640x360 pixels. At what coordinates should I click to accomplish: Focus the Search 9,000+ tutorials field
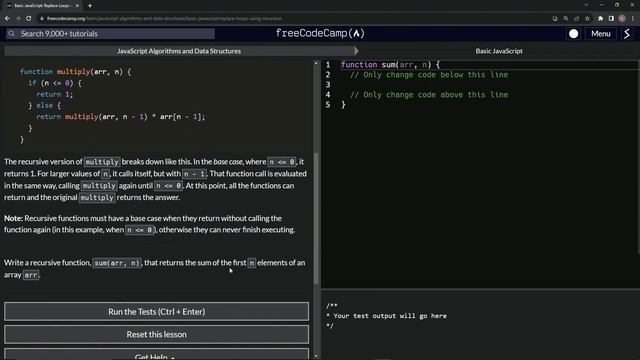point(110,33)
